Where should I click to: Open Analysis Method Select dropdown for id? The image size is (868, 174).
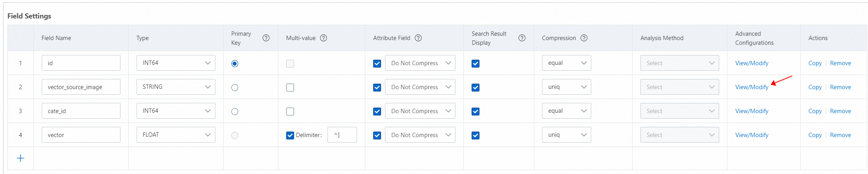click(x=679, y=63)
